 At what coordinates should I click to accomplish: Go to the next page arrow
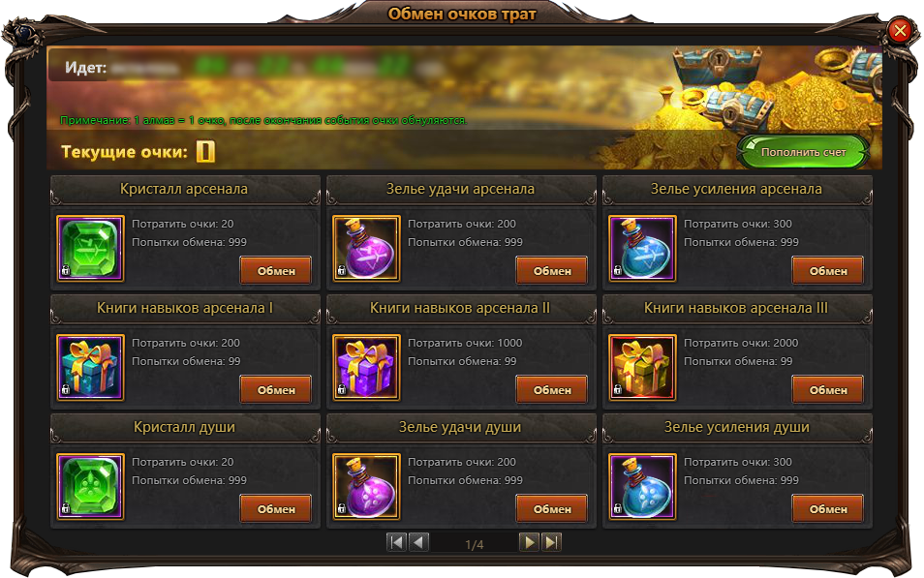coord(529,542)
